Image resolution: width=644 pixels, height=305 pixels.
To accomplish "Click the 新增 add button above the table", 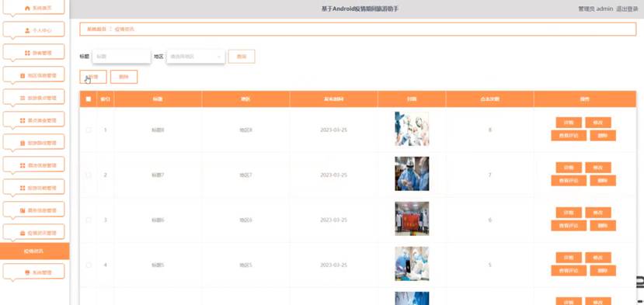I will pyautogui.click(x=93, y=77).
